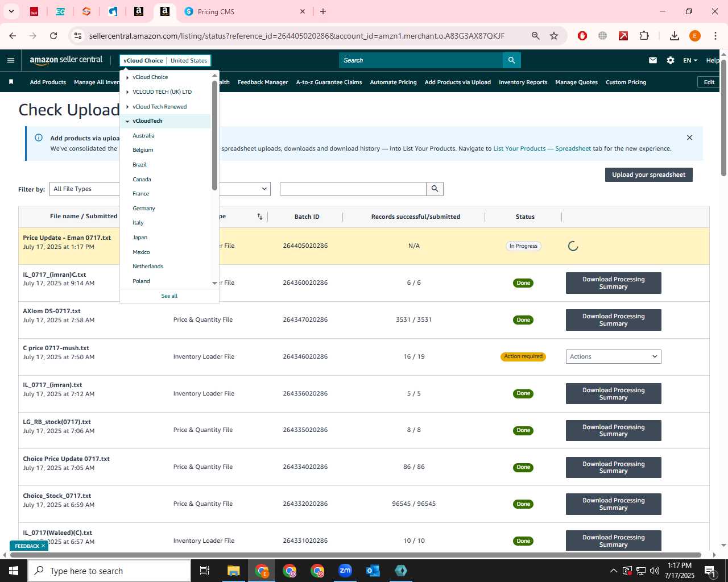The width and height of the screenshot is (728, 582).
Task: Reload the page with browser refresh icon
Action: coord(53,36)
